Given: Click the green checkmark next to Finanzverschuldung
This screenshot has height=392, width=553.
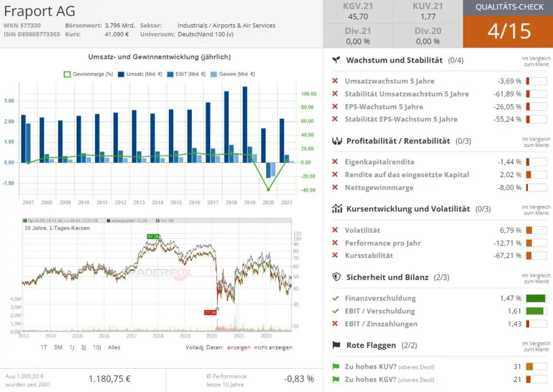Looking at the screenshot, I should tap(335, 298).
